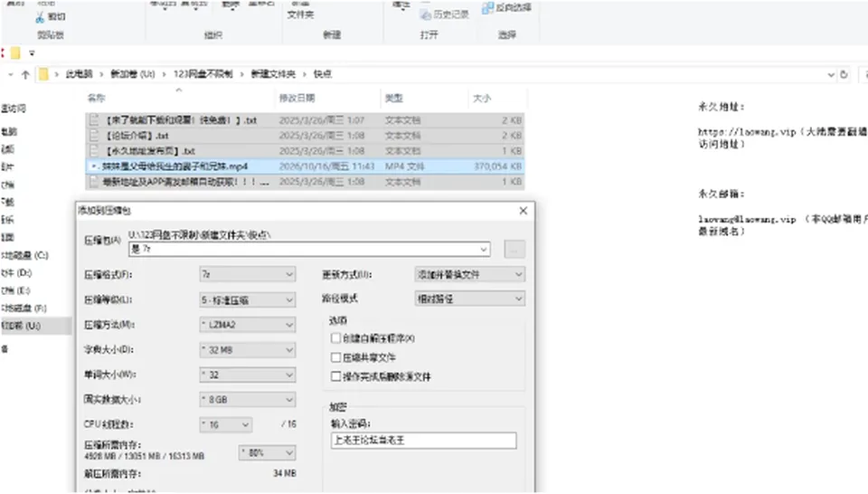This screenshot has height=494, width=868.
Task: Open the History (历史记录) icon in ribbon
Action: (x=426, y=15)
